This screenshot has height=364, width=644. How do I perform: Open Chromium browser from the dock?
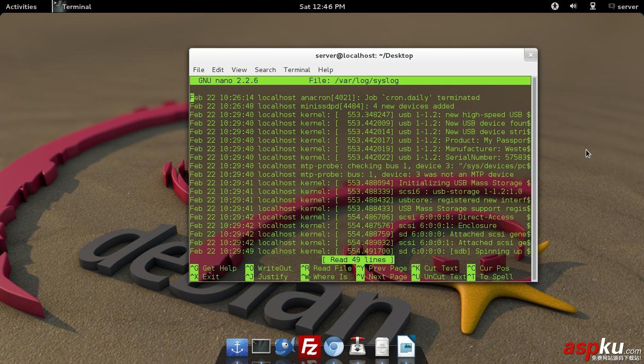(x=333, y=347)
